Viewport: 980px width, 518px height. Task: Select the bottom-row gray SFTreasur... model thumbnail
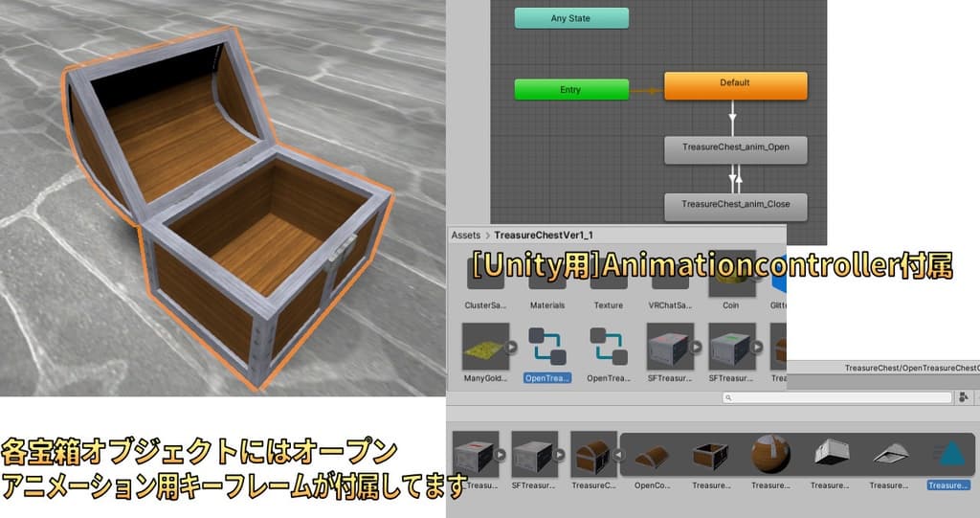534,455
